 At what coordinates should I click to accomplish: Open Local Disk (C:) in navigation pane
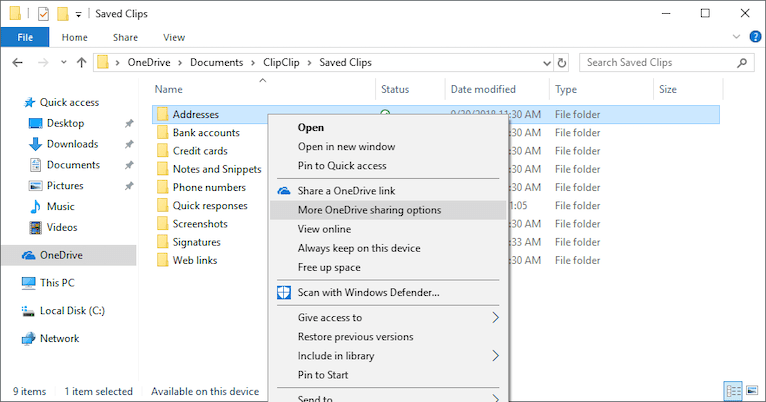[x=72, y=310]
